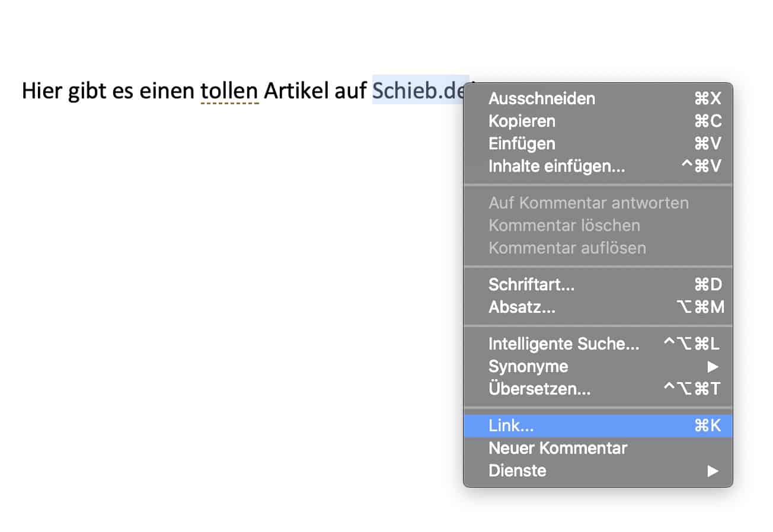773x532 pixels.
Task: Click Auf Kommentar antworten entry
Action: point(588,203)
